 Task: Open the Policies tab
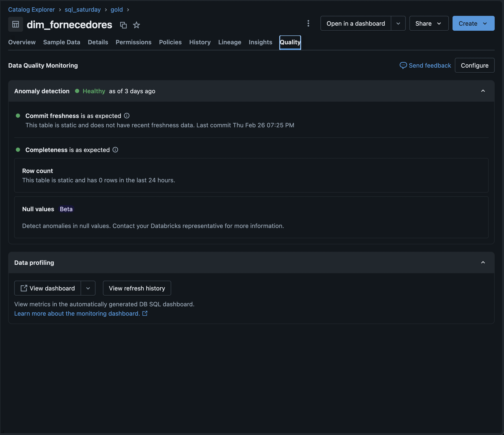coord(170,42)
